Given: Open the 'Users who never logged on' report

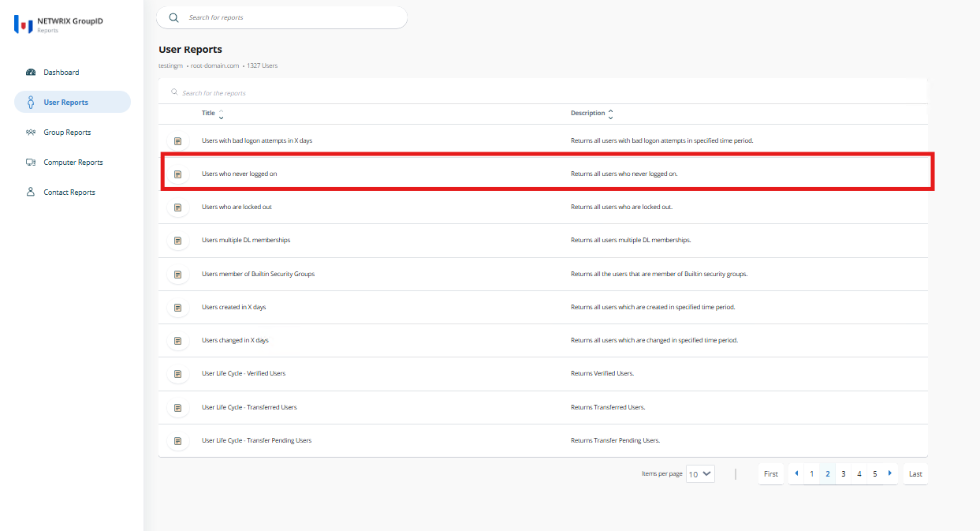Looking at the screenshot, I should 240,173.
